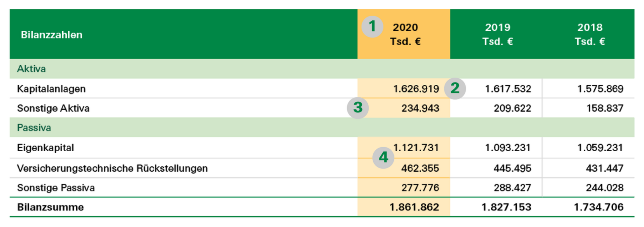Select the 2018 Sonstige Passiva value 244.028
The width and height of the screenshot is (644, 227).
[x=604, y=187]
